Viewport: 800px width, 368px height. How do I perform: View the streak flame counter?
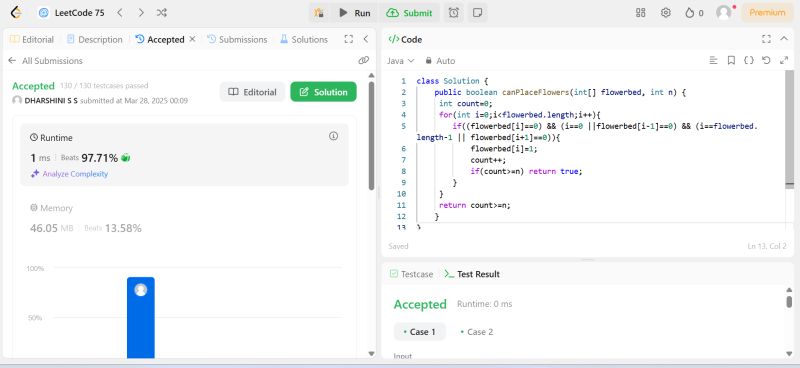pos(694,13)
